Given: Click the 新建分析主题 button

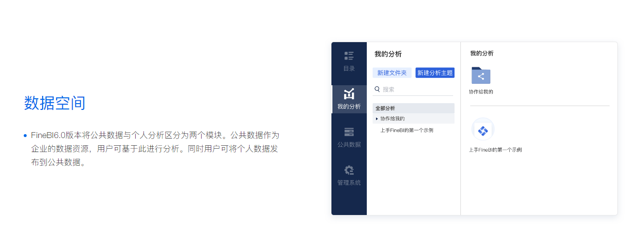Looking at the screenshot, I should 435,73.
